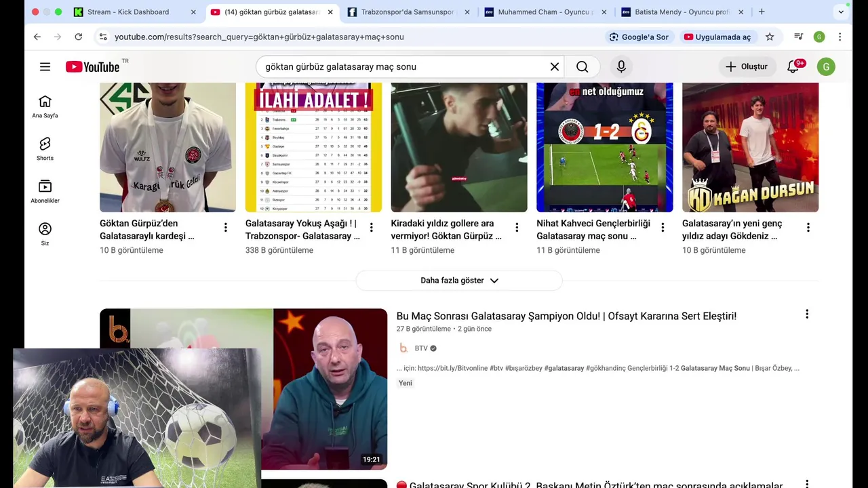Open the https://bit.ly/Bitvonline description text
The image size is (868, 488).
point(452,368)
